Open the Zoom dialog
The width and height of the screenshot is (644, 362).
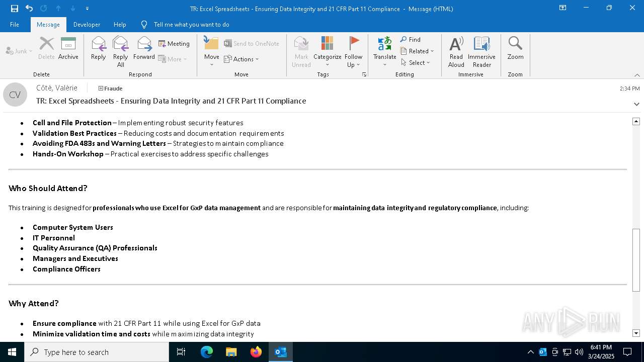(516, 49)
